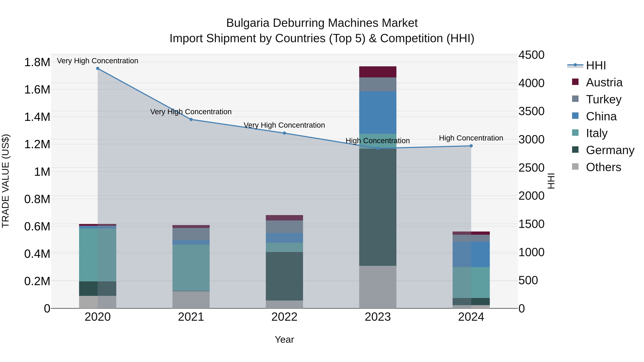The image size is (644, 362).
Task: Click the 2024 x-axis year label
Action: click(x=471, y=317)
